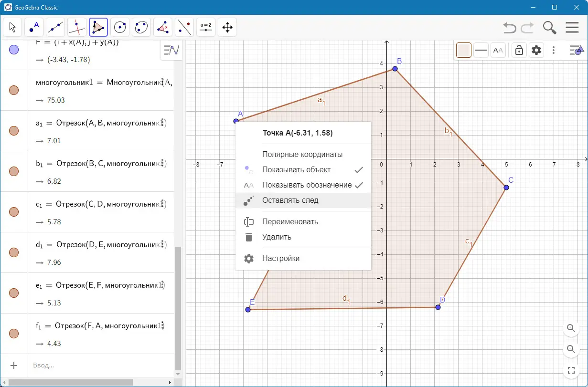Open graphics settings gear in style bar
Image resolution: width=588 pixels, height=387 pixels.
coord(536,50)
